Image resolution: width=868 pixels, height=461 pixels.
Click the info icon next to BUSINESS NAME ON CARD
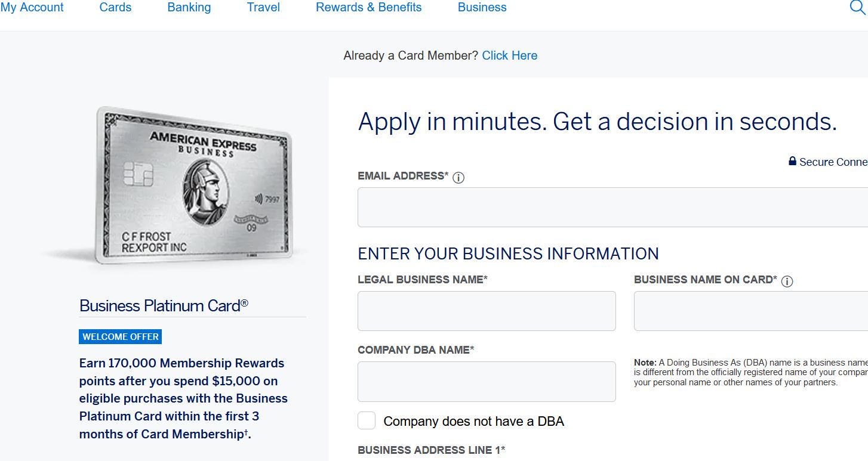point(788,280)
